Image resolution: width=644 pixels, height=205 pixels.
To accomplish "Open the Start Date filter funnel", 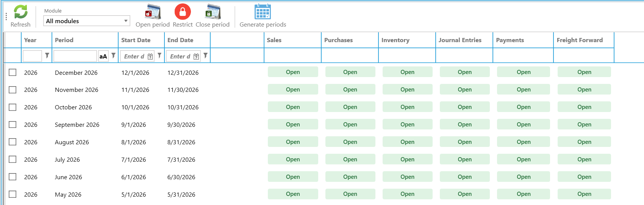I will (x=159, y=55).
